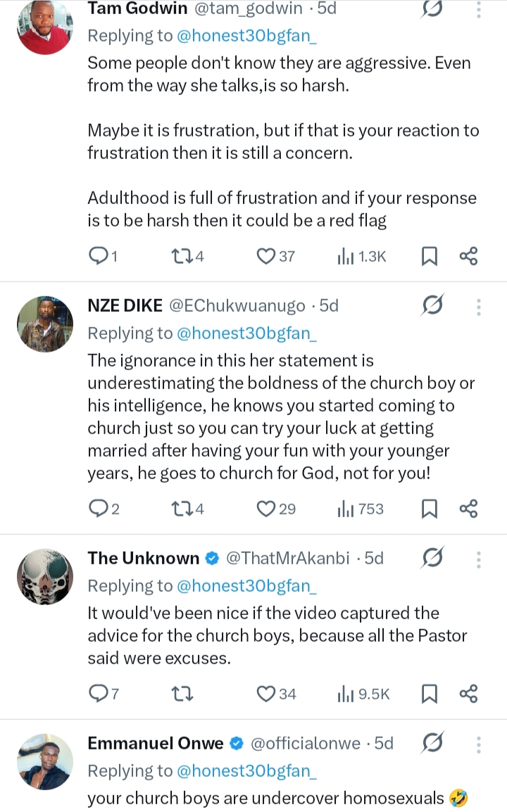Bookmark The Unknown's tweet
This screenshot has height=812, width=507.
(x=429, y=694)
